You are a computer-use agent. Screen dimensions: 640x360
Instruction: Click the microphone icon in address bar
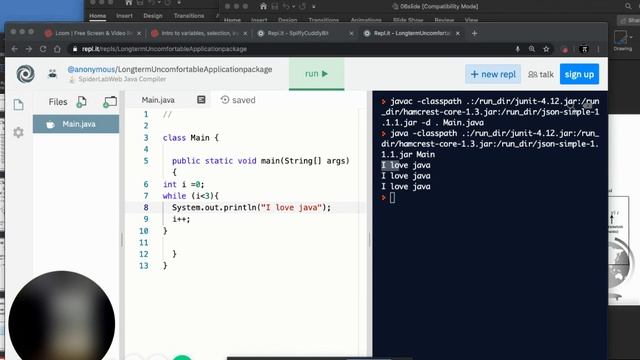click(x=518, y=49)
